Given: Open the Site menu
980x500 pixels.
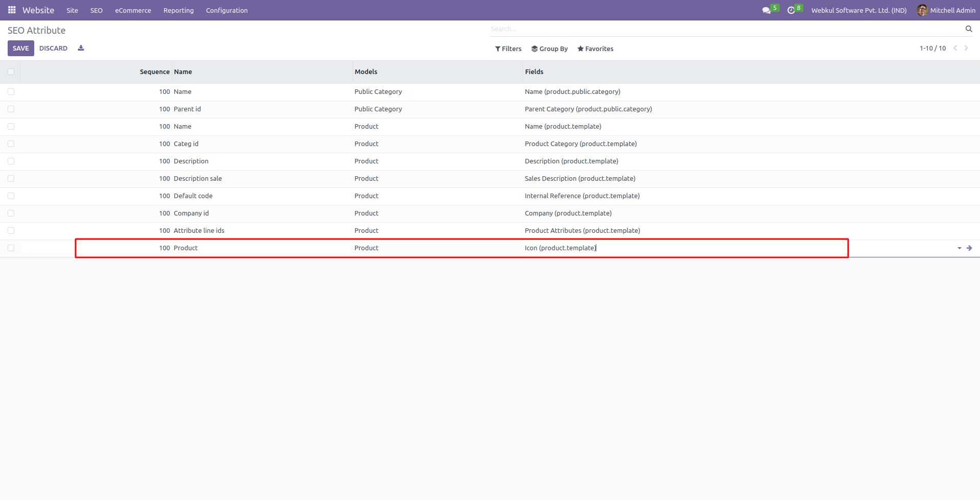Looking at the screenshot, I should 73,10.
